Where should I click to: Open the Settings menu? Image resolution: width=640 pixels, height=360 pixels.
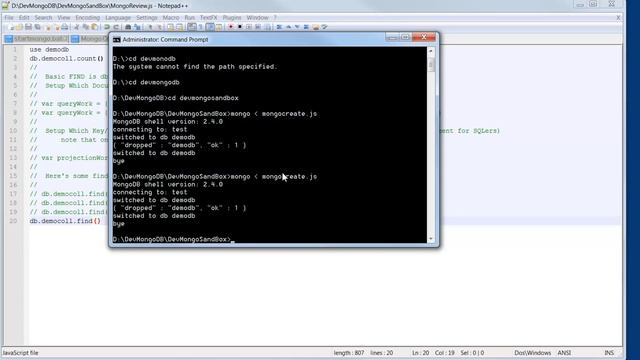click(x=147, y=18)
